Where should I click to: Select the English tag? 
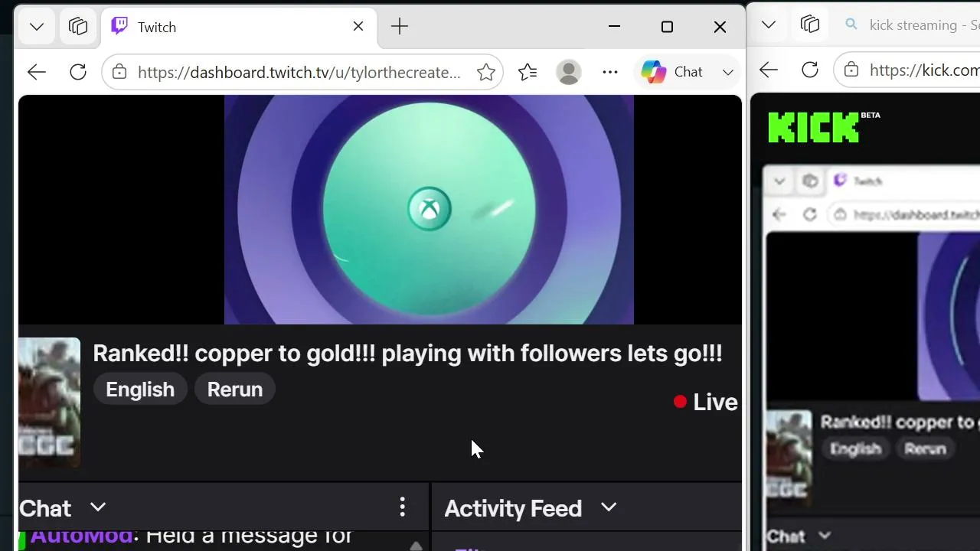pyautogui.click(x=140, y=390)
